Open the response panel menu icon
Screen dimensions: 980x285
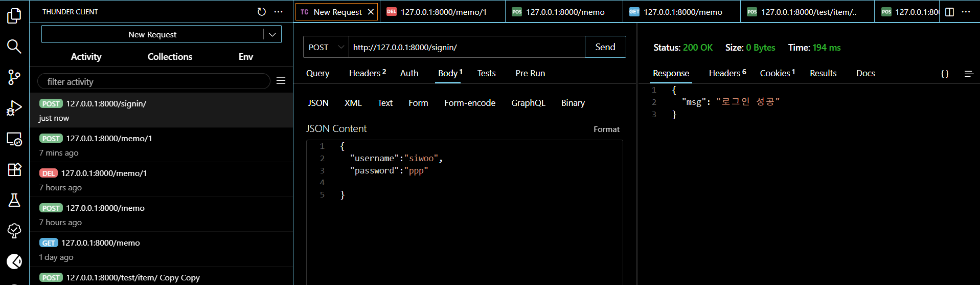click(969, 74)
